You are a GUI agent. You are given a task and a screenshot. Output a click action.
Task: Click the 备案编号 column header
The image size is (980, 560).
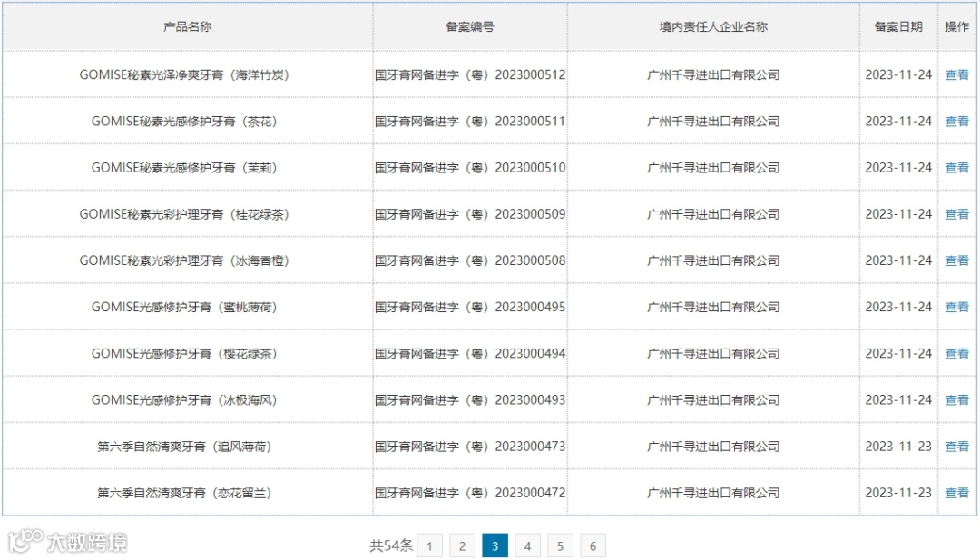click(469, 27)
